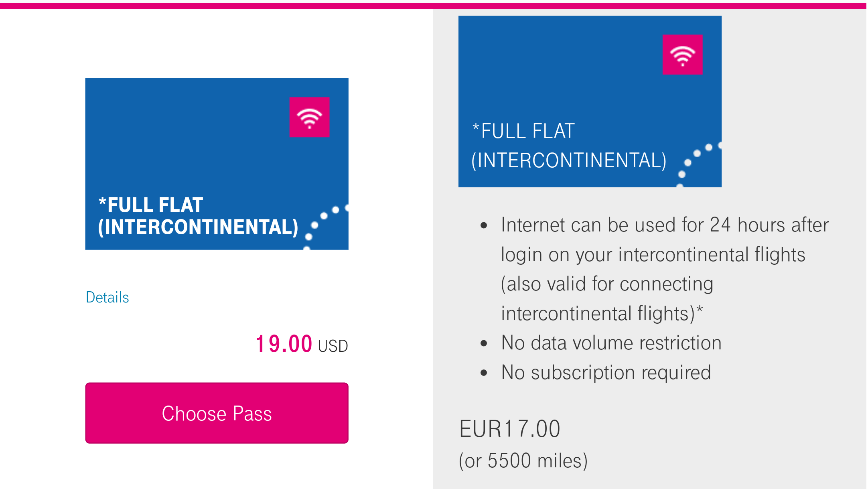This screenshot has height=489, width=868.
Task: Click the "No data volume restriction" bullet
Action: point(611,343)
